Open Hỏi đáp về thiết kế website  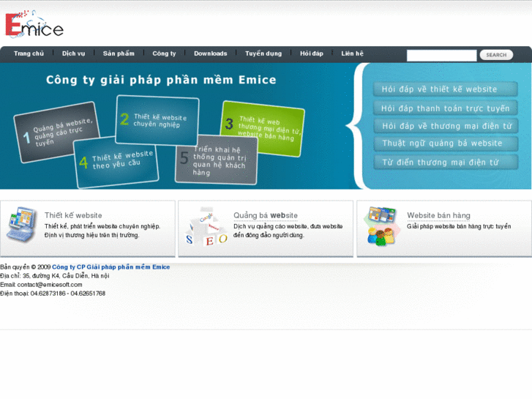click(446, 89)
